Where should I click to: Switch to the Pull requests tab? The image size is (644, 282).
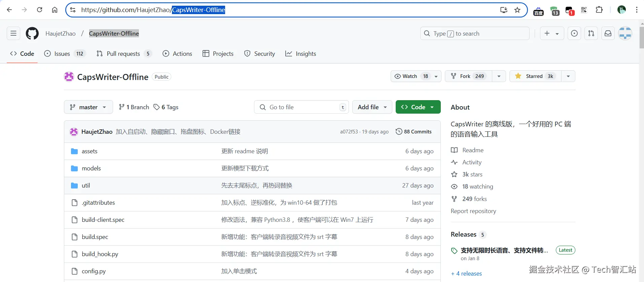124,54
